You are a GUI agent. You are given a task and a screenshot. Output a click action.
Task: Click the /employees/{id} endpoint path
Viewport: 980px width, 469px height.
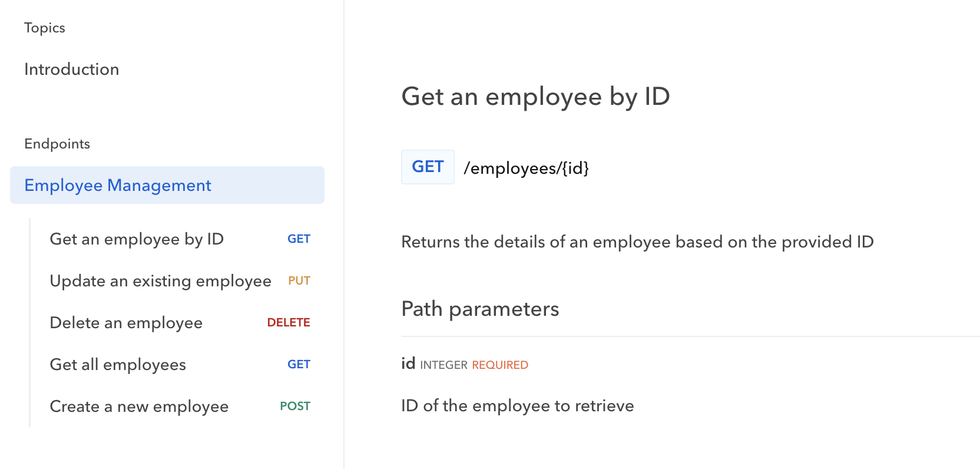(526, 169)
